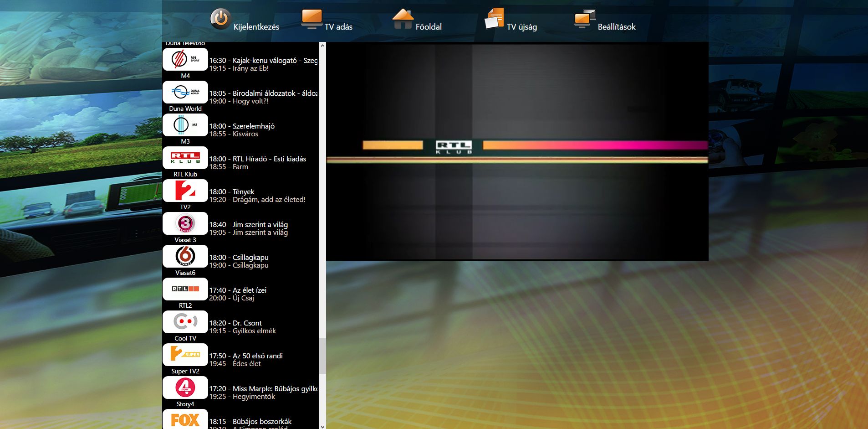
Task: Click the Duna World channel name label
Action: [185, 109]
